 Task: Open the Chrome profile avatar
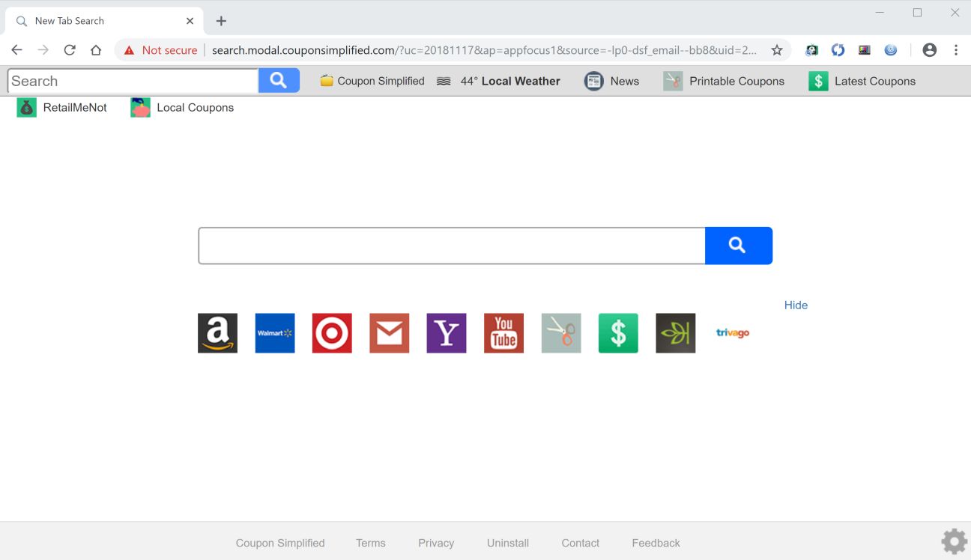[930, 50]
